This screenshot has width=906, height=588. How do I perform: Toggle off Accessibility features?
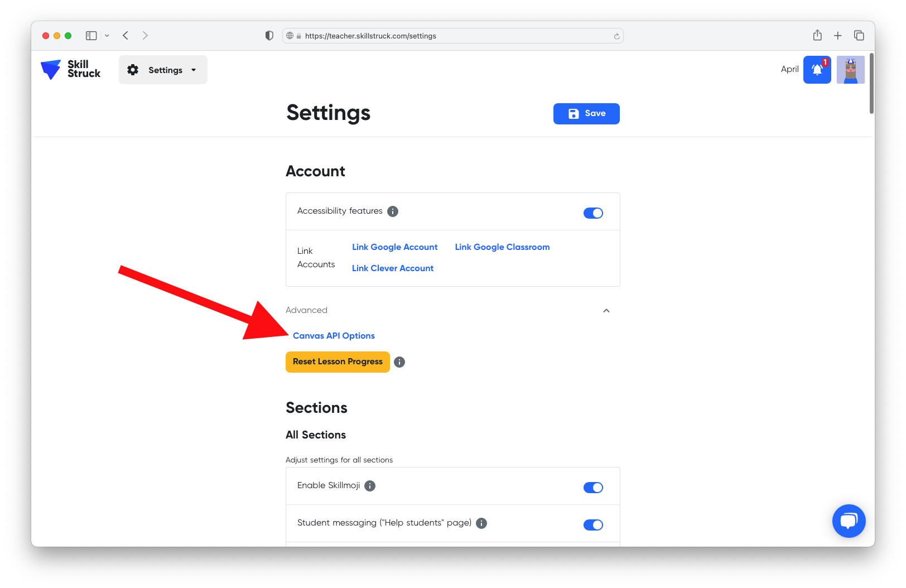(593, 213)
